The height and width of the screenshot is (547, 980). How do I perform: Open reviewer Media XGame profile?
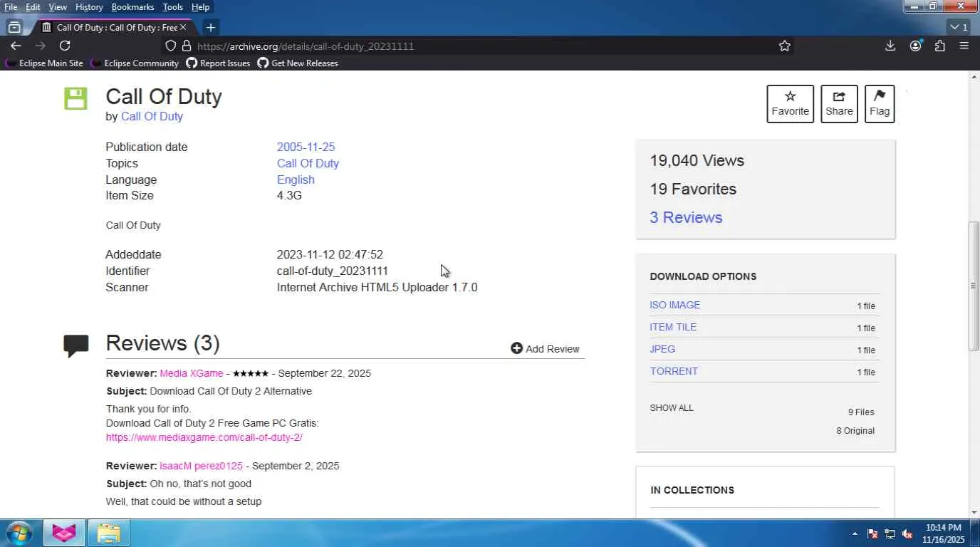(x=192, y=373)
